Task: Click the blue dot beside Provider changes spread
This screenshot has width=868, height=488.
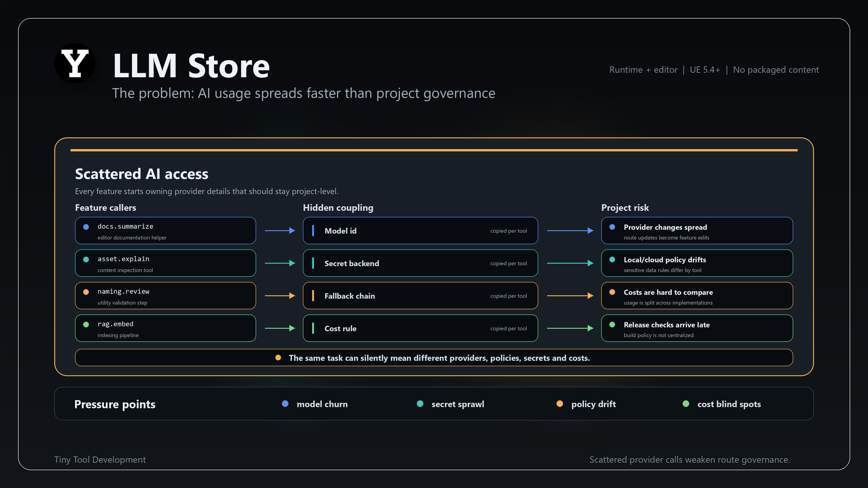Action: (x=612, y=227)
